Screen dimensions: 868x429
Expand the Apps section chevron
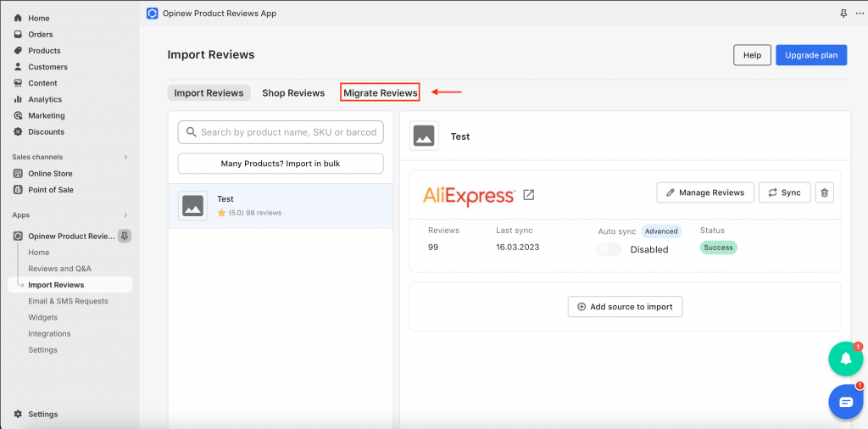[125, 214]
